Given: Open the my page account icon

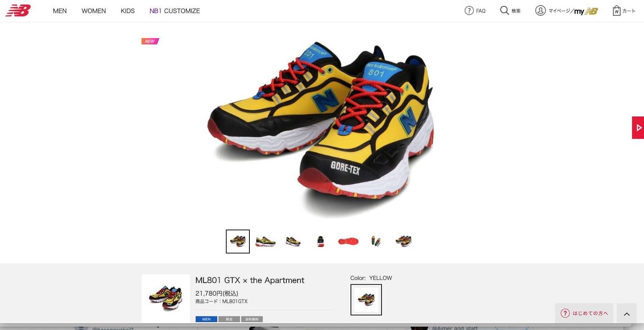Looking at the screenshot, I should (540, 10).
